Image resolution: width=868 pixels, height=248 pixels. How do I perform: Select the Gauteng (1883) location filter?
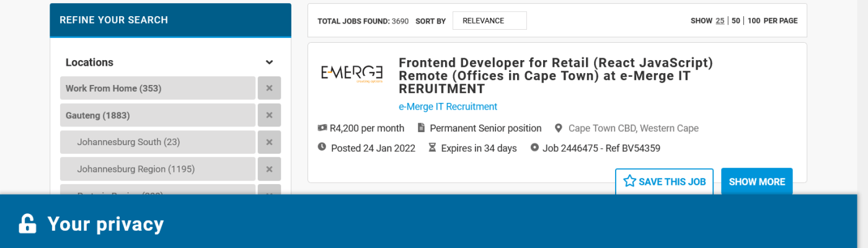tap(157, 115)
